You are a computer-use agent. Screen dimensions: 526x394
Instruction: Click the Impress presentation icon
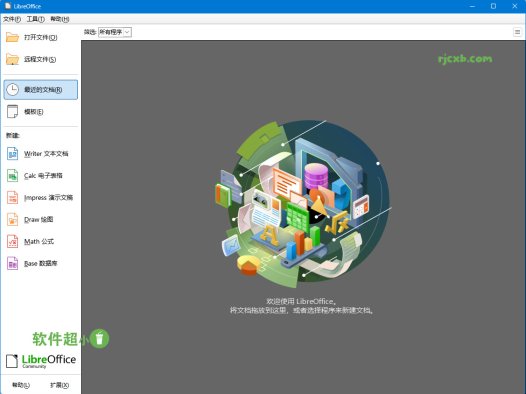coord(12,198)
